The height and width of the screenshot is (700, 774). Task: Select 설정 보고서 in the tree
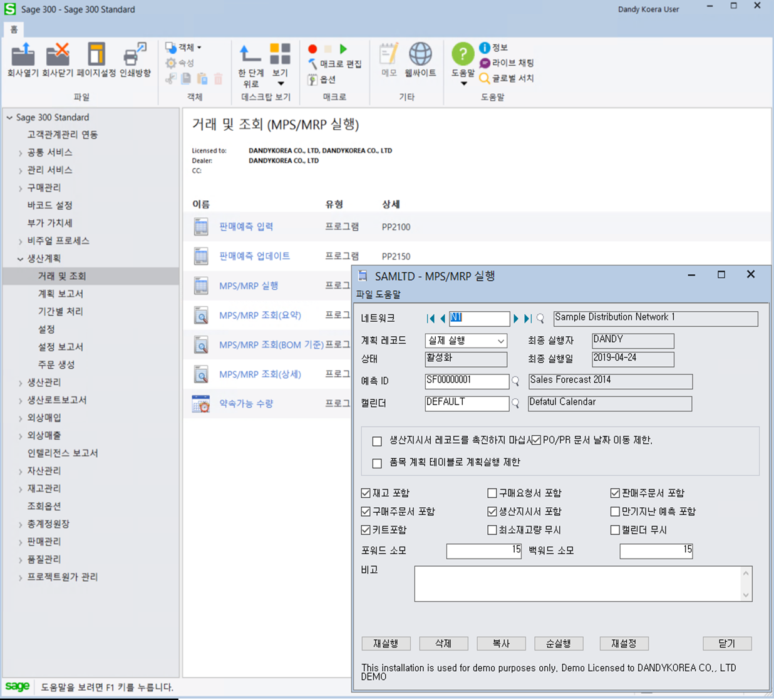click(x=61, y=347)
